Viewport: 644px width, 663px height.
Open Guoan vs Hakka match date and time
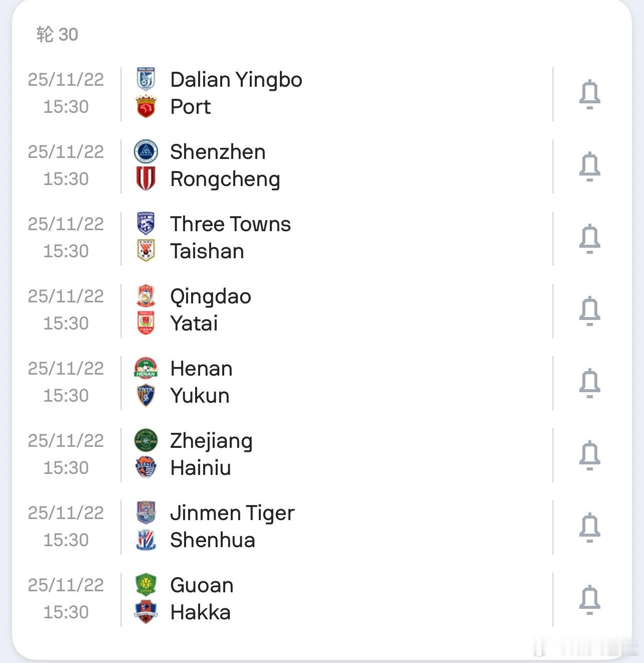tap(66, 598)
